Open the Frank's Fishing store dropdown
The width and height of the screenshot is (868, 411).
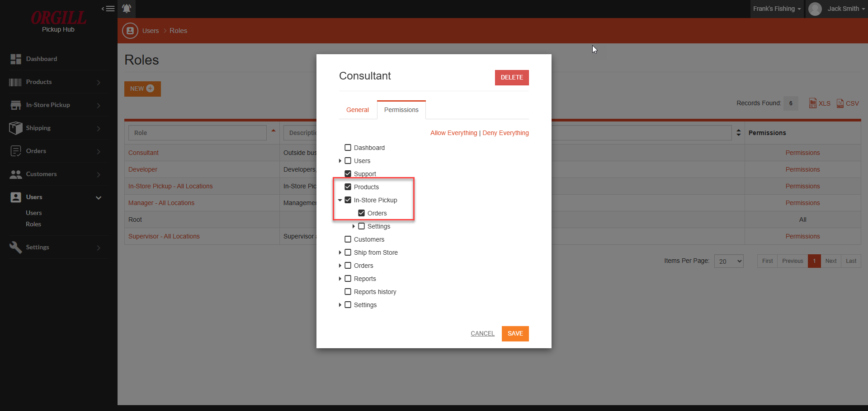pos(777,9)
